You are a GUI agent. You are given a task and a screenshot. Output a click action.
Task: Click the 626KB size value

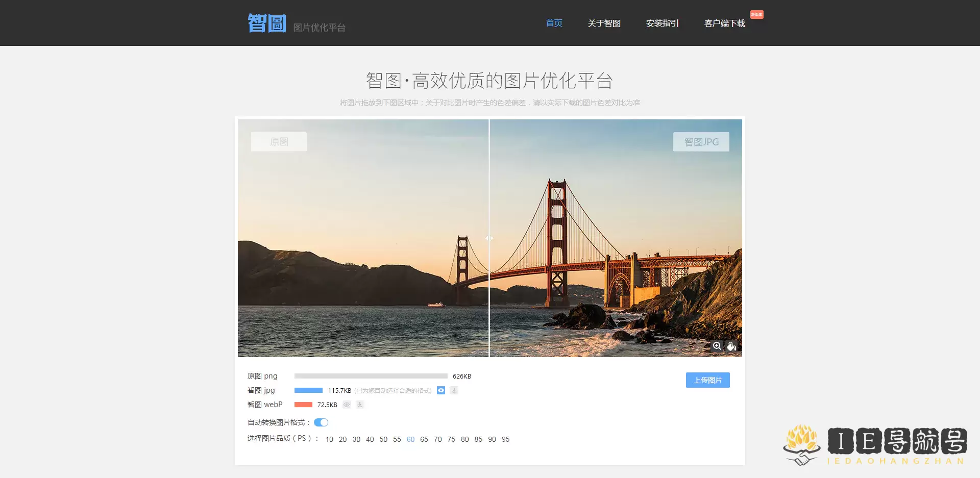point(462,376)
